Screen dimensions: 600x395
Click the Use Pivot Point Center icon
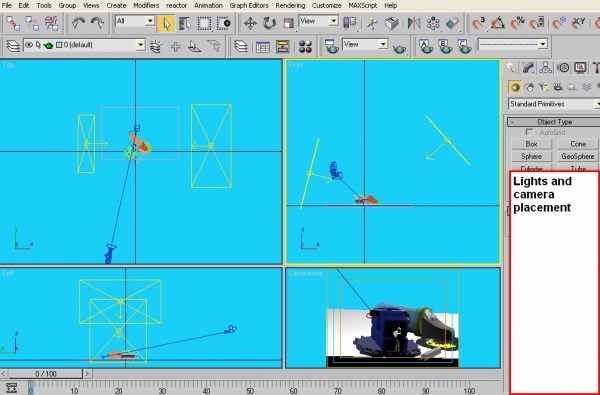tap(350, 23)
